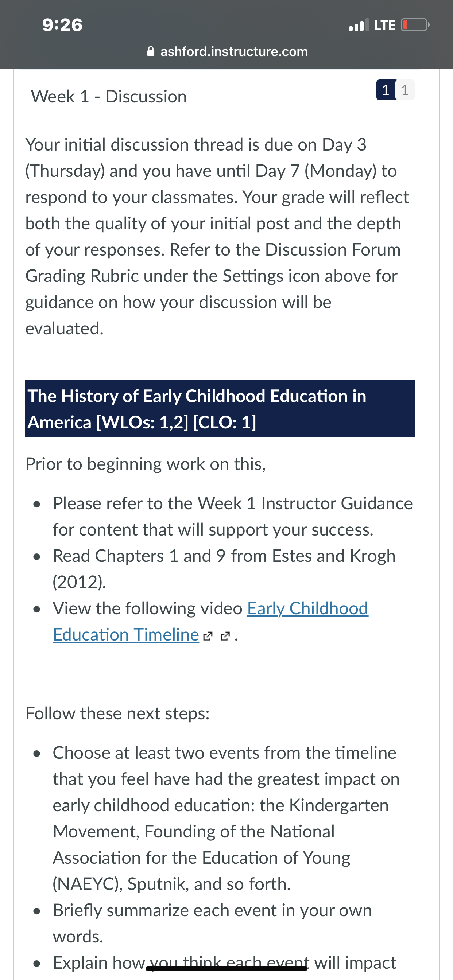Tap the ashford.instructure.com address field
The width and height of the screenshot is (453, 980).
[x=227, y=51]
